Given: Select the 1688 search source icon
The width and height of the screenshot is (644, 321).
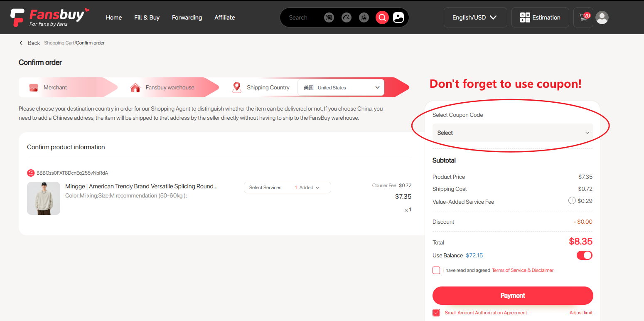Looking at the screenshot, I should pos(347,17).
